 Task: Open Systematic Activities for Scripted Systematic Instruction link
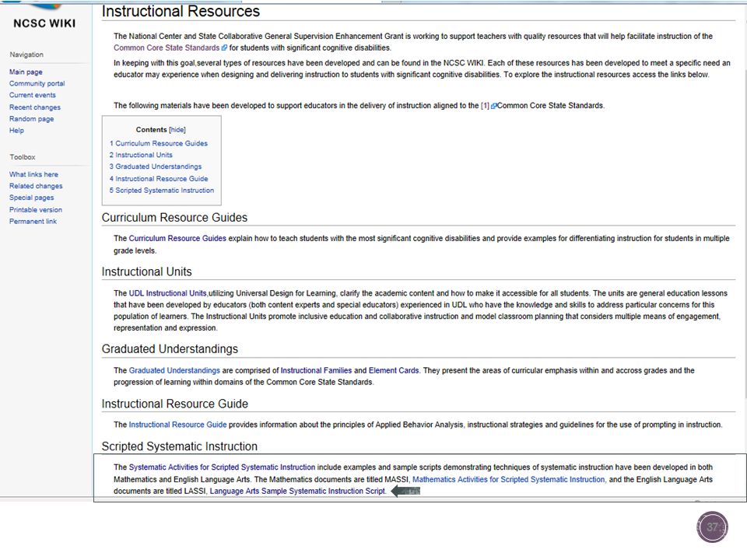pyautogui.click(x=222, y=467)
